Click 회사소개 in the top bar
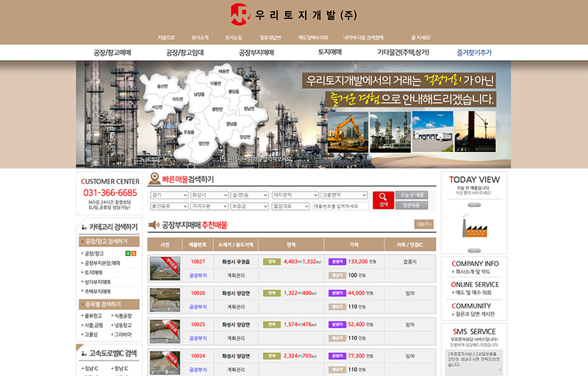 (x=200, y=37)
